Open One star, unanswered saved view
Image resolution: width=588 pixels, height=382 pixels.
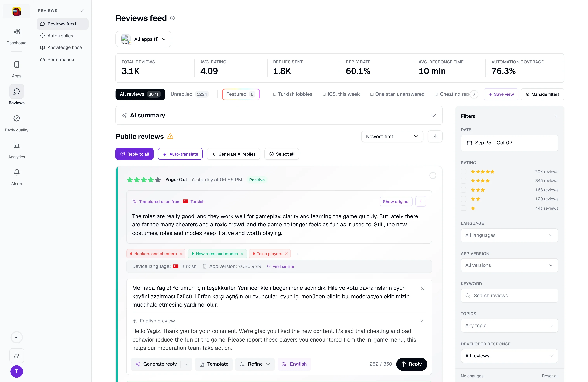point(397,94)
